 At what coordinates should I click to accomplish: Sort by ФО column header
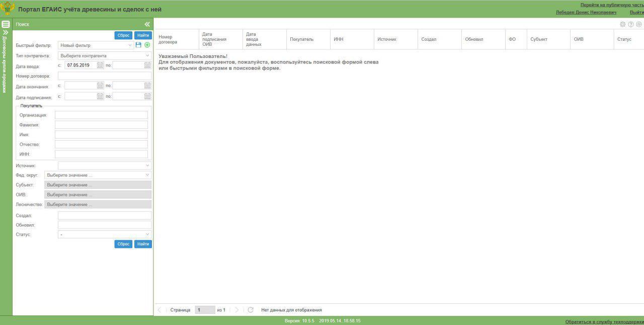tap(516, 39)
